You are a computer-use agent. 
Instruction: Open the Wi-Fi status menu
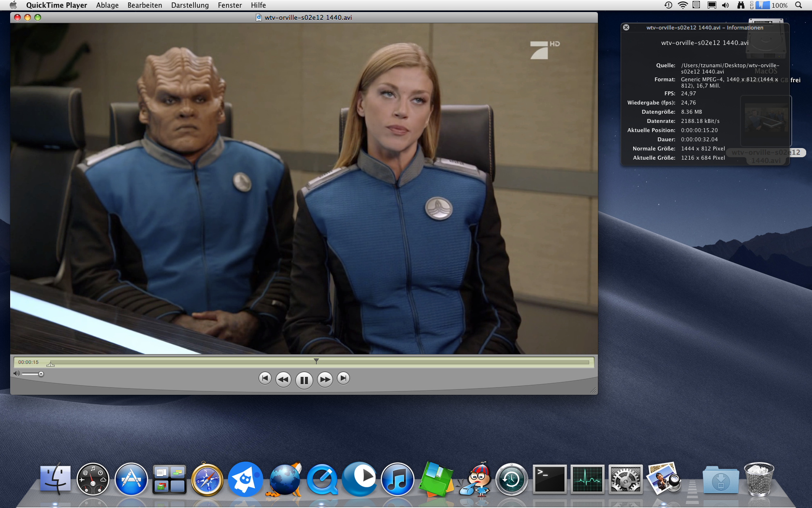[x=682, y=5]
